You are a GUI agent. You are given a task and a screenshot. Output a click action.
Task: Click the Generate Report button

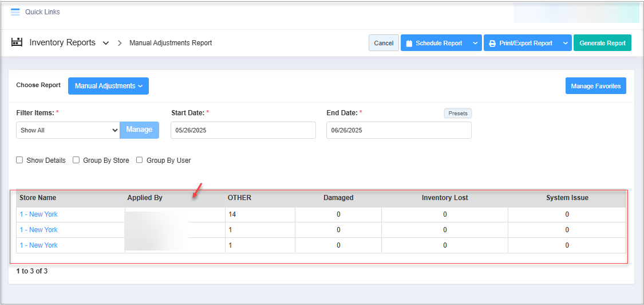pos(602,43)
